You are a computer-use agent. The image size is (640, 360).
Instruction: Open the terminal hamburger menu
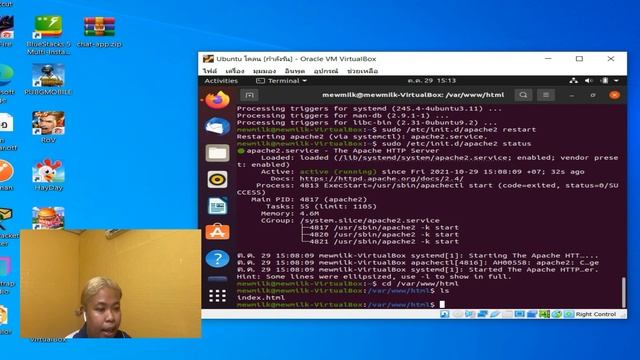point(546,95)
